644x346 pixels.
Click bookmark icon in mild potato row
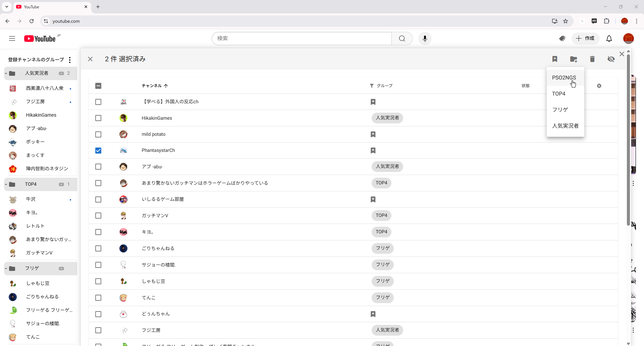373,134
